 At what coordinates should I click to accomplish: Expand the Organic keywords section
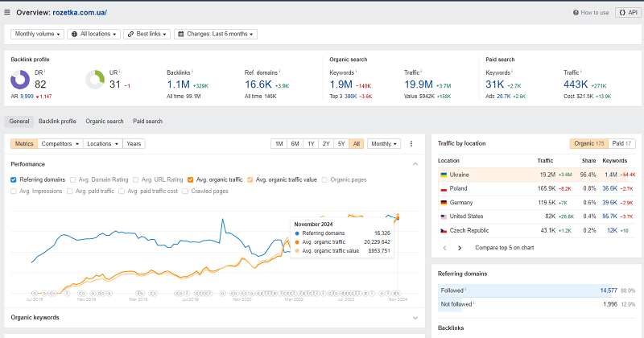tap(415, 317)
